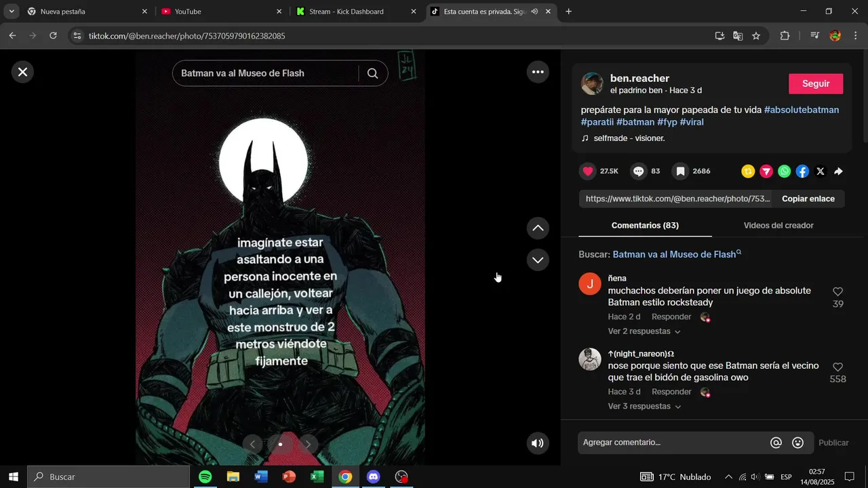Copy the link with Copiar enlace
The height and width of the screenshot is (488, 868).
coord(808,199)
